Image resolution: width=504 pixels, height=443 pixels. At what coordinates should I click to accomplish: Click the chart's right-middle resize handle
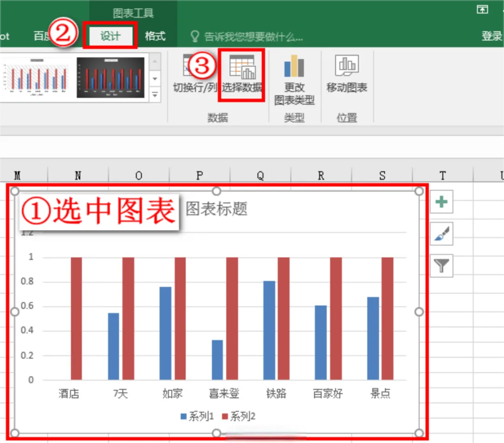[x=419, y=311]
